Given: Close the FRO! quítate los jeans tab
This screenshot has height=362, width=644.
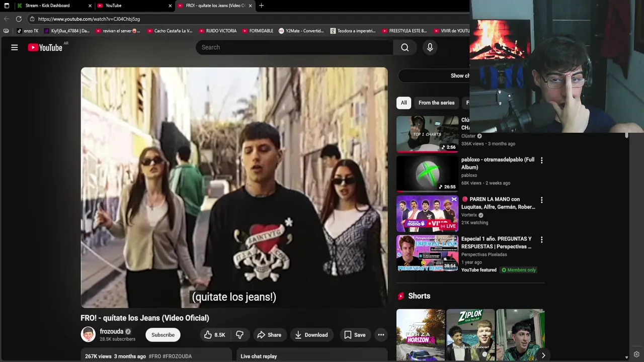Looking at the screenshot, I should [250, 6].
